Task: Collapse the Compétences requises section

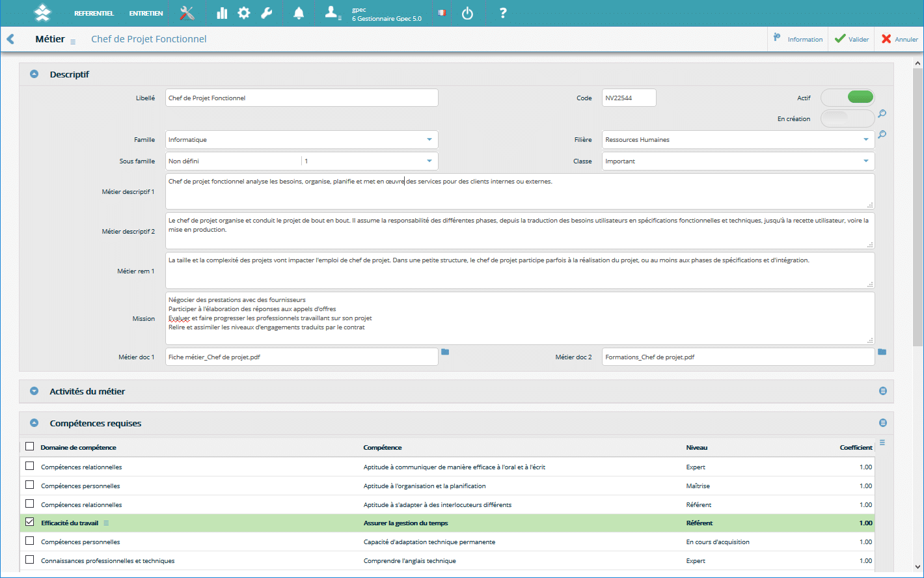Action: (x=34, y=423)
